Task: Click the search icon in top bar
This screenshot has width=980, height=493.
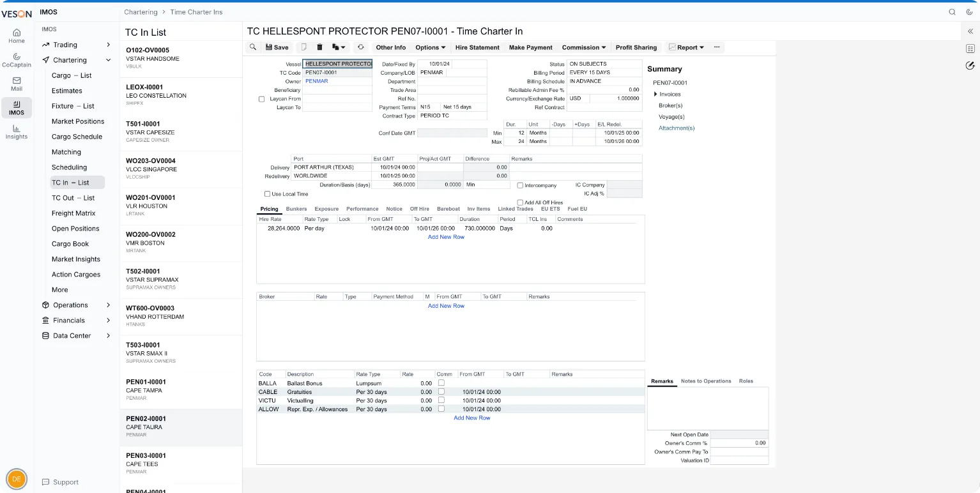Action: (x=952, y=11)
